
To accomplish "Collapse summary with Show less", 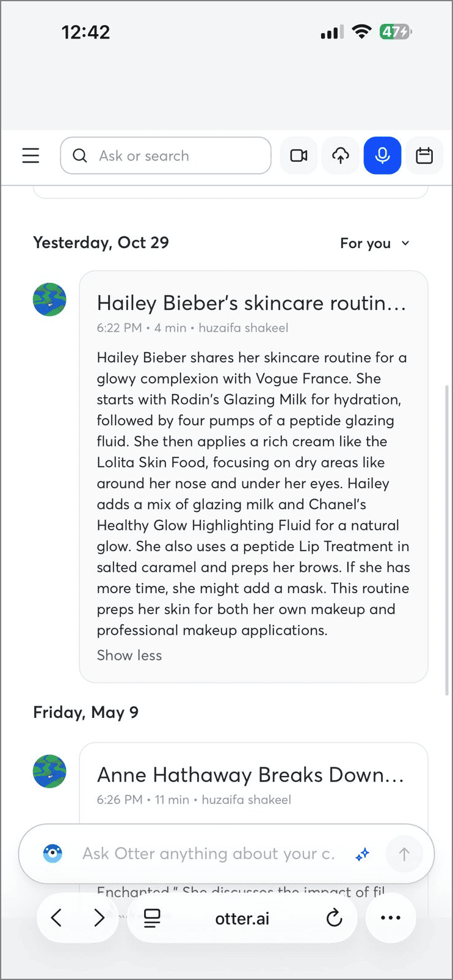I will (129, 656).
